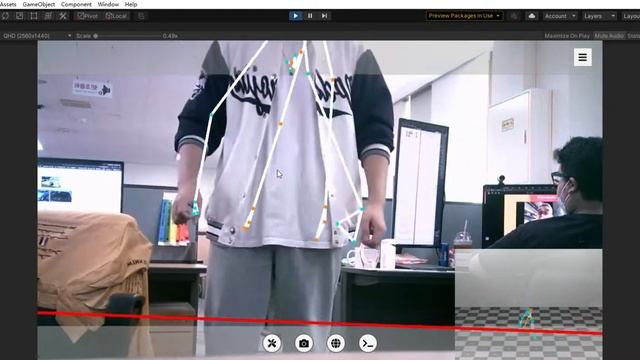Stop play mode with the Play button
The image size is (640, 360).
[296, 16]
